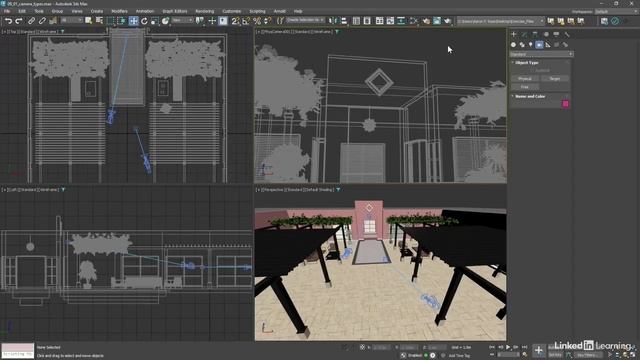Open the Modifiers menu

(x=119, y=11)
